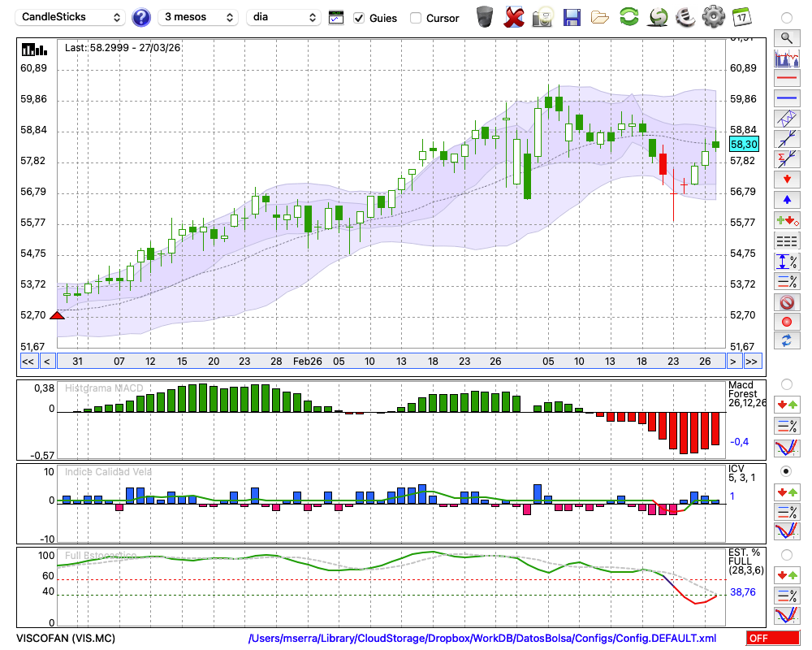
Task: Click the dashed lines icon
Action: click(x=787, y=241)
